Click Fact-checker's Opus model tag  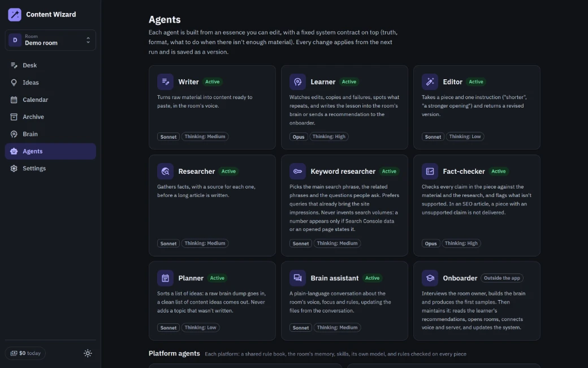point(431,243)
